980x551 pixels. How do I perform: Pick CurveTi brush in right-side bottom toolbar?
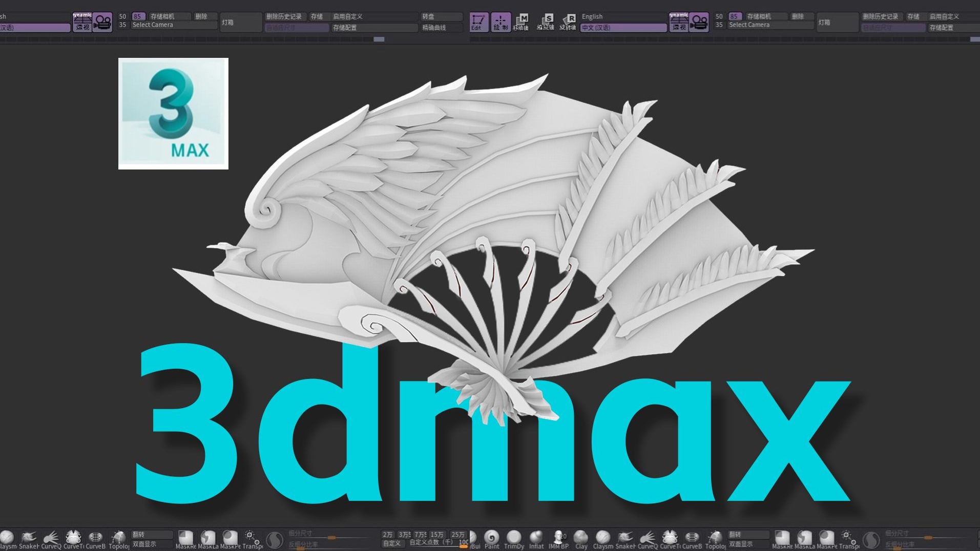point(670,540)
